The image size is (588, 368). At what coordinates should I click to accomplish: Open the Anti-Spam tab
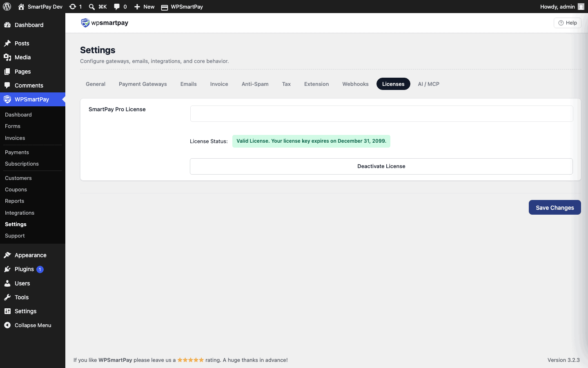point(255,84)
